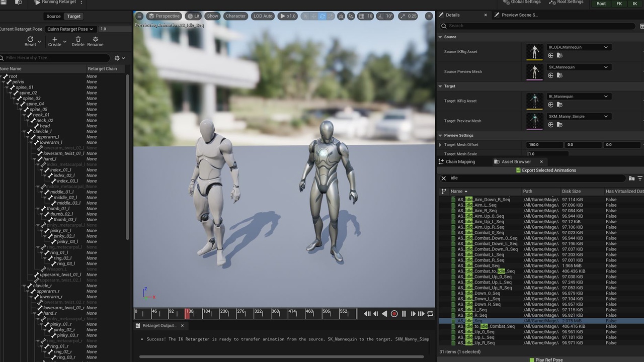Image resolution: width=644 pixels, height=362 pixels.
Task: Pause the animation playback
Action: coord(404,314)
